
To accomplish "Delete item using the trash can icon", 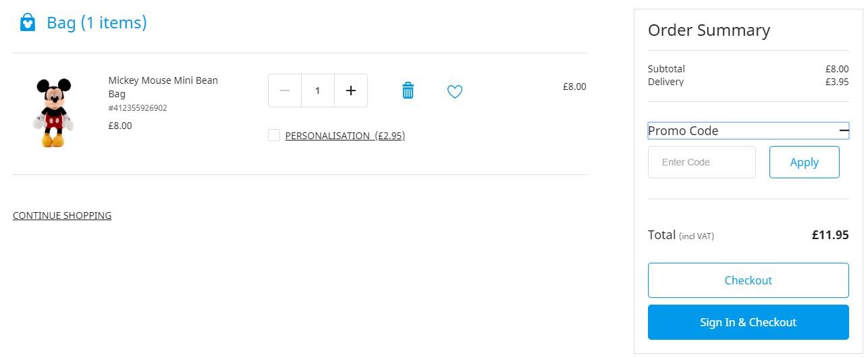I will (408, 91).
